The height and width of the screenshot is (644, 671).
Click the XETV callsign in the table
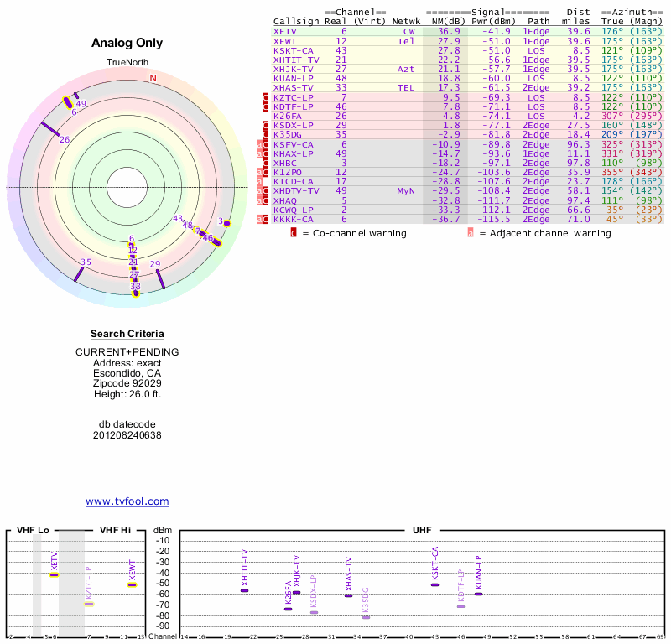(285, 31)
